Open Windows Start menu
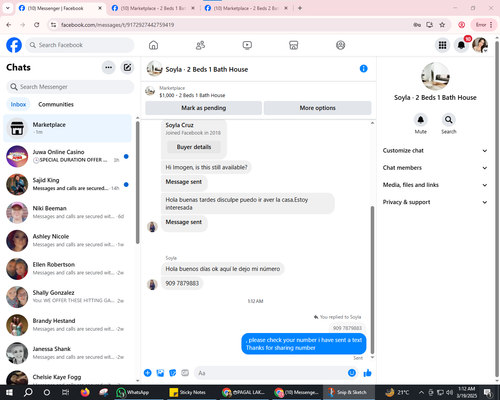 coord(9,392)
